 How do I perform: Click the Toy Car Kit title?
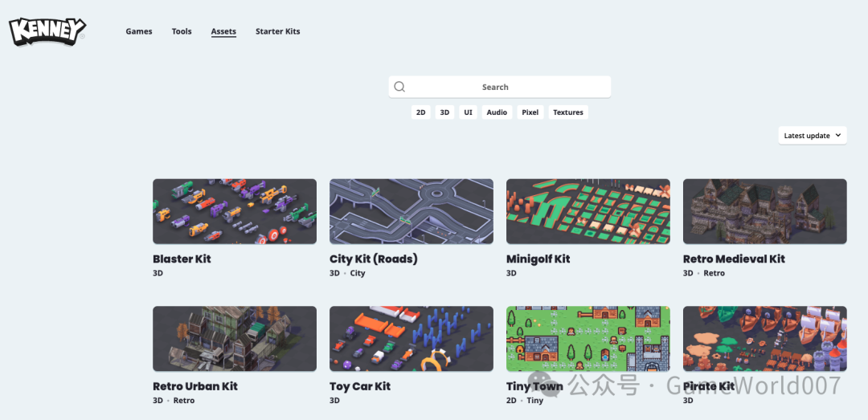click(x=360, y=386)
